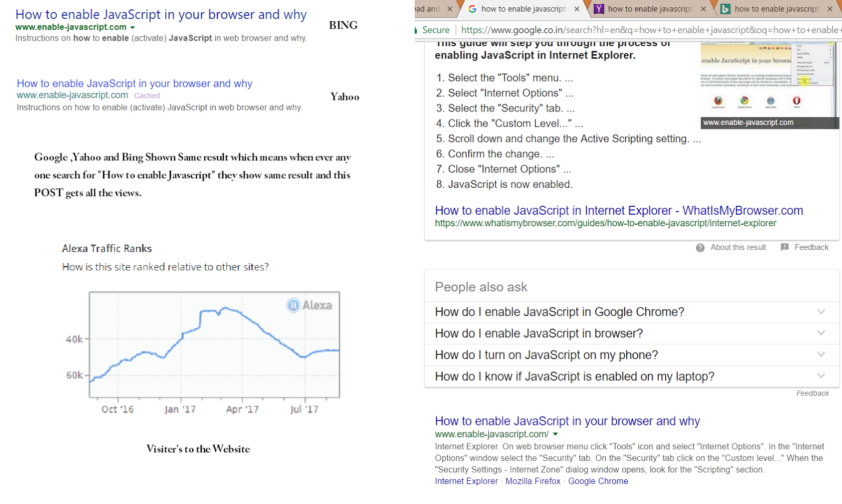Click italic Feedback below People also ask

click(x=813, y=394)
